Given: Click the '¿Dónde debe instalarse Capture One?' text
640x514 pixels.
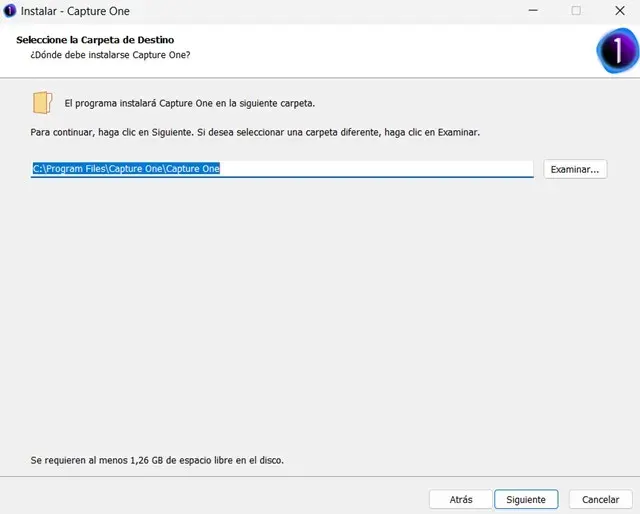Looking at the screenshot, I should [110, 55].
